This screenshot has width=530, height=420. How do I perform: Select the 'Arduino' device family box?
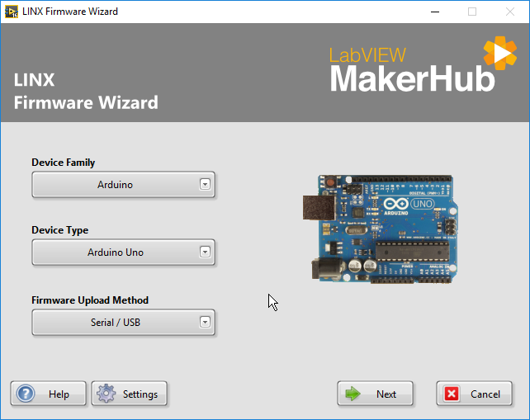[x=114, y=185]
